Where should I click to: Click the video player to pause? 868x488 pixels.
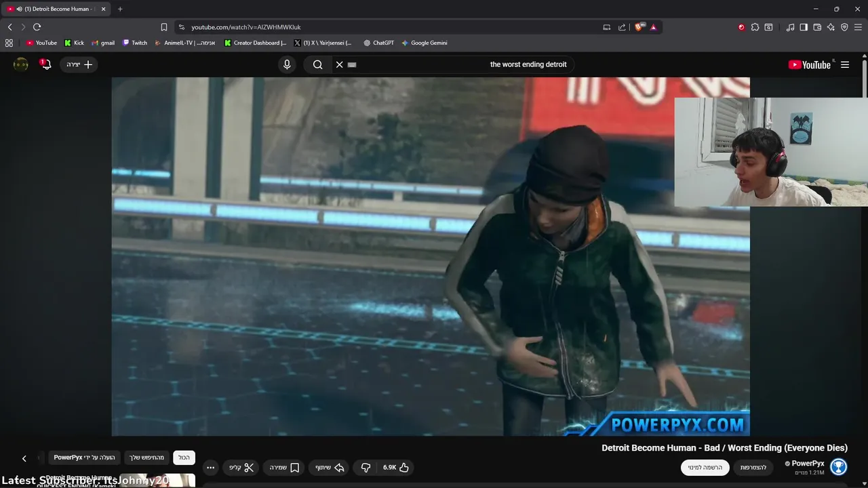pyautogui.click(x=431, y=256)
